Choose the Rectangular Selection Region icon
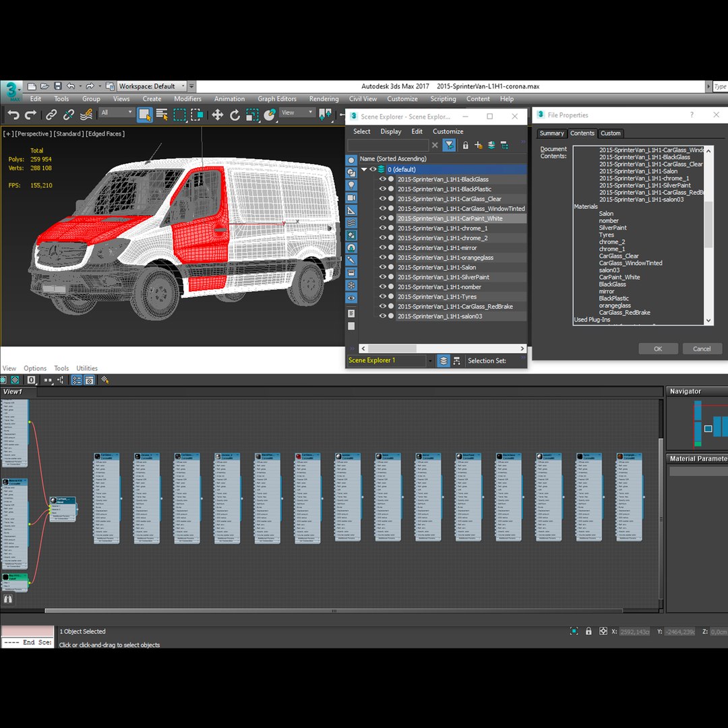This screenshot has height=728, width=728. [x=180, y=115]
